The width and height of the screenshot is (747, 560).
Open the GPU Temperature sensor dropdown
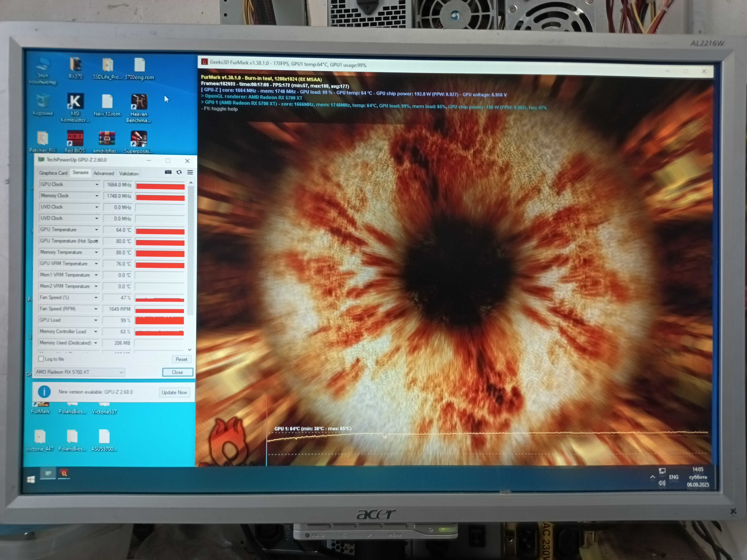click(97, 229)
